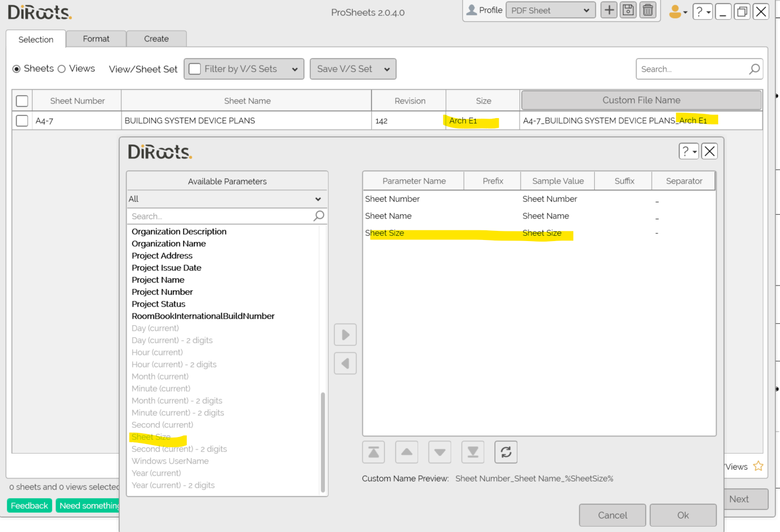The image size is (780, 532).
Task: Save the current profile
Action: 628,10
